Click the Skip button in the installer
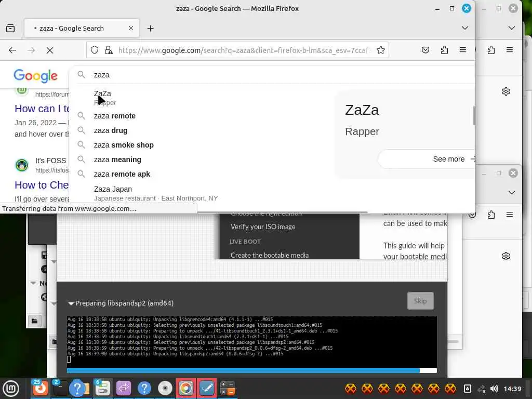Screen dimensions: 532x399 (x=420, y=301)
